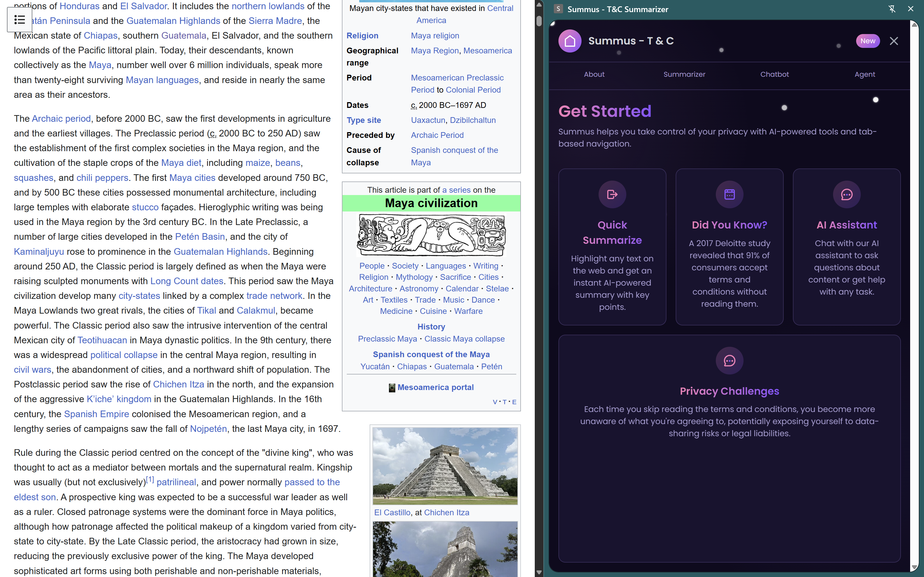Screen dimensions: 924x577
Task: Select the About tab
Action: coord(594,74)
